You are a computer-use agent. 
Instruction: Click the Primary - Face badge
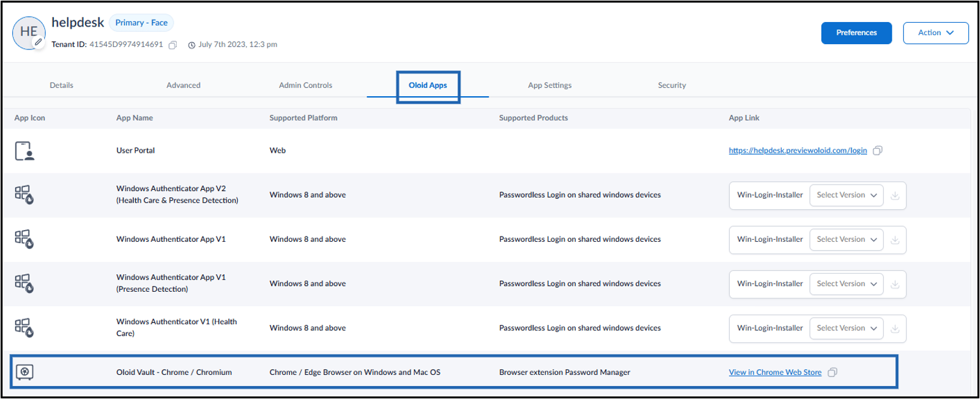[141, 23]
